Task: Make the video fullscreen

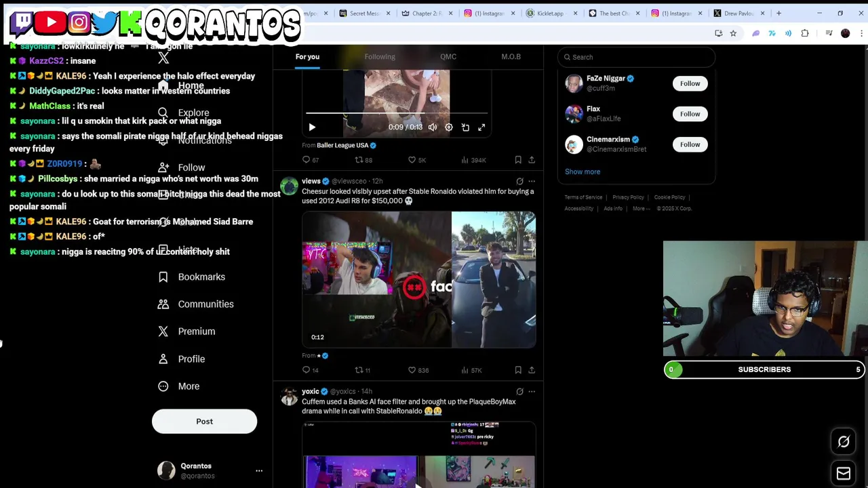Action: pos(481,127)
